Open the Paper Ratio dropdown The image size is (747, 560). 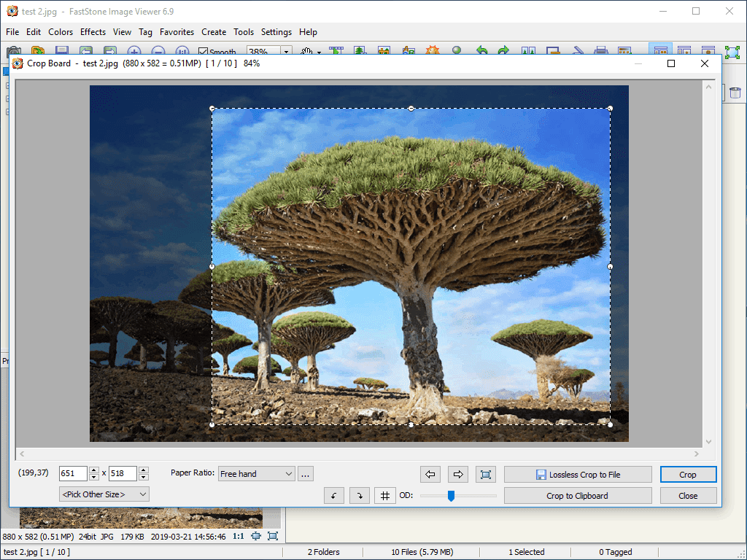click(x=256, y=473)
